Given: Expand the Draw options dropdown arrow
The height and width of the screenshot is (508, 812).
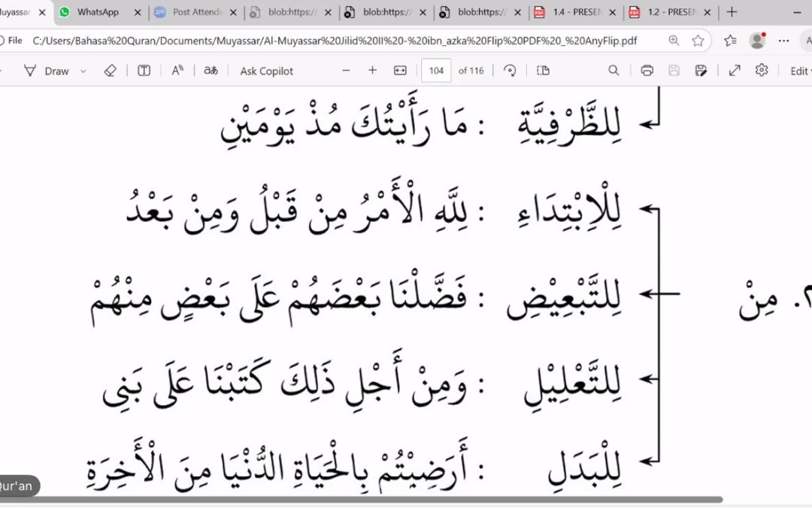Looking at the screenshot, I should click(83, 71).
